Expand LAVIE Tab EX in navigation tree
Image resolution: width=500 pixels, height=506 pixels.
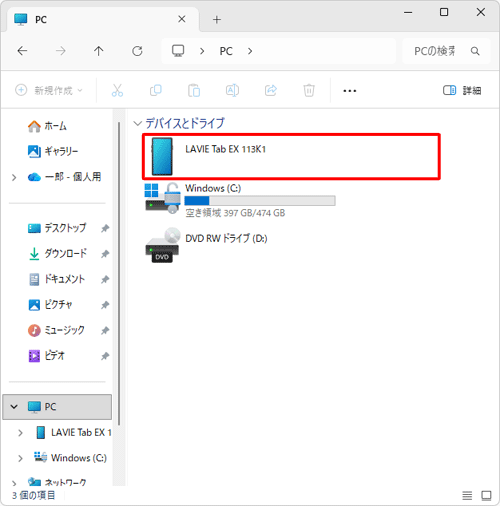pos(20,433)
